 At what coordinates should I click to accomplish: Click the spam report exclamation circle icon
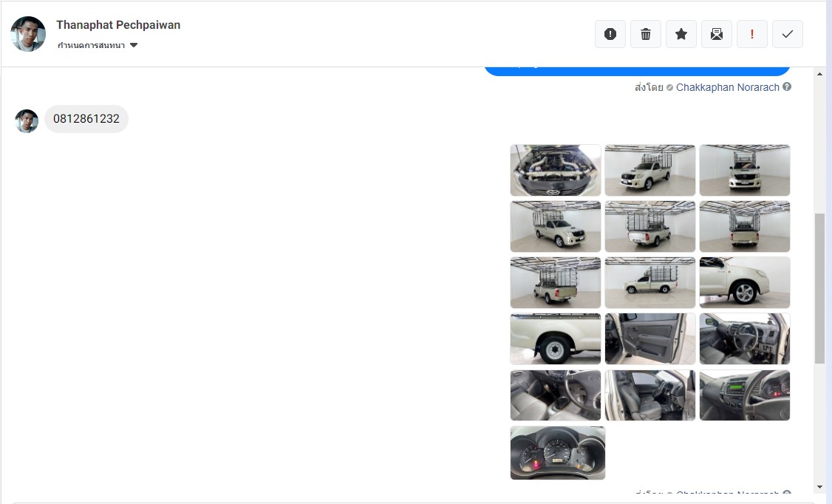(610, 34)
